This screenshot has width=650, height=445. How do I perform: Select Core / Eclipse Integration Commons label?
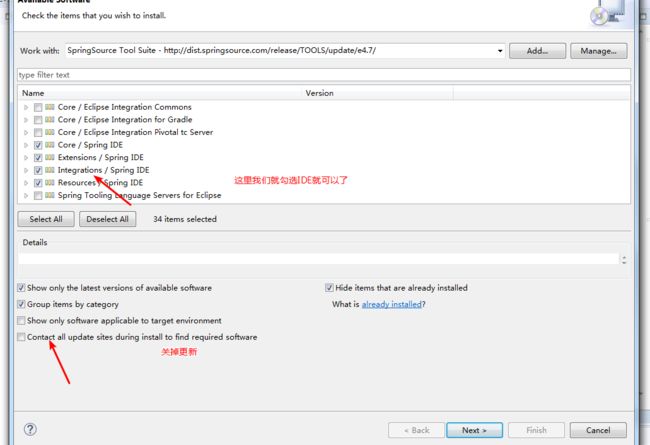click(x=125, y=107)
